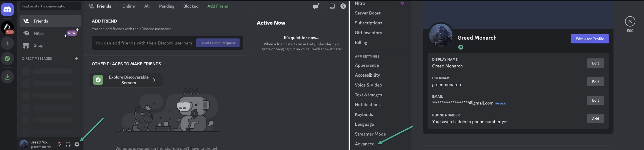Open Accessibility settings
The image size is (644, 150).
367,75
